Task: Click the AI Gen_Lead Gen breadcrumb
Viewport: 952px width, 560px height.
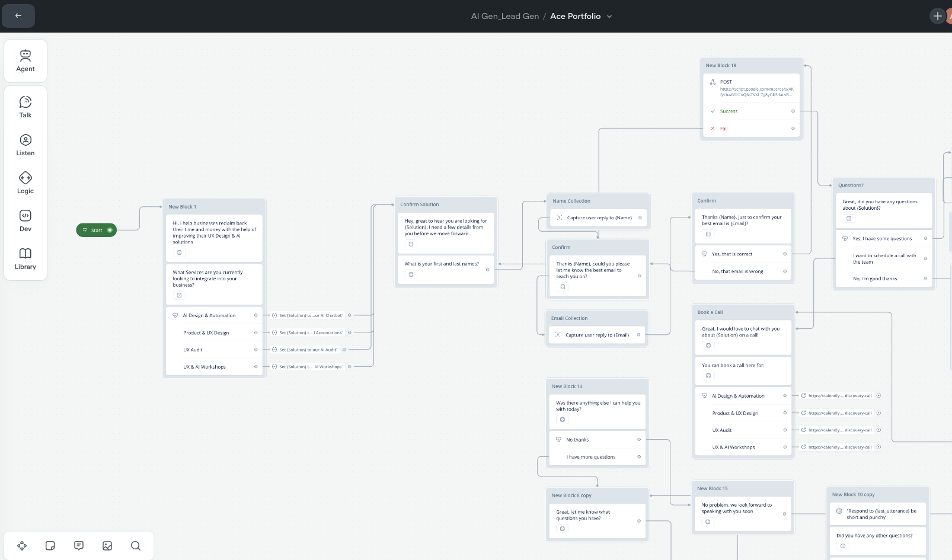Action: point(504,16)
